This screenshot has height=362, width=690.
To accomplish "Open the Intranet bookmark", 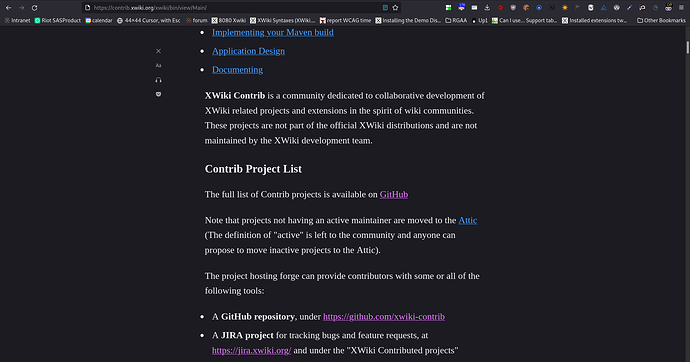I will point(17,20).
